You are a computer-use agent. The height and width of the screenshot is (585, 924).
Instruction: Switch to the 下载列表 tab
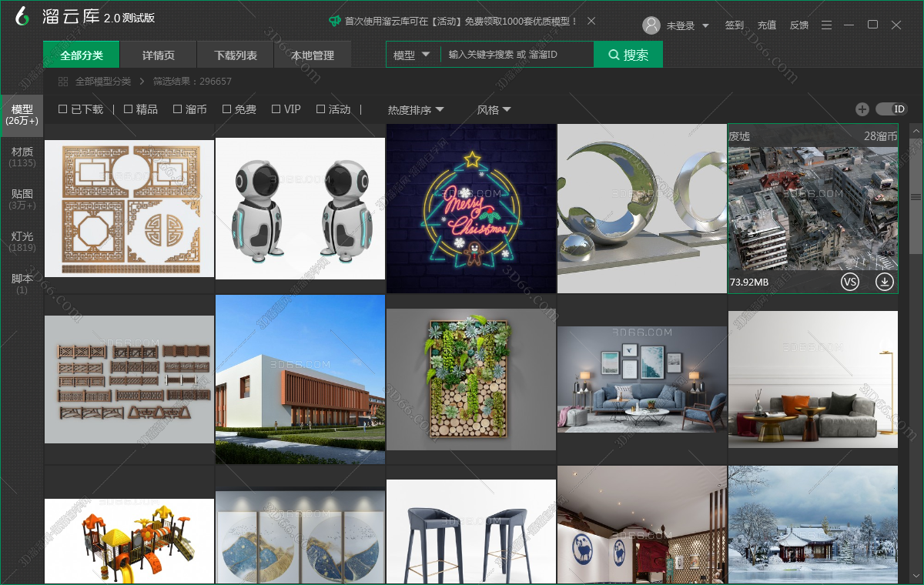236,55
